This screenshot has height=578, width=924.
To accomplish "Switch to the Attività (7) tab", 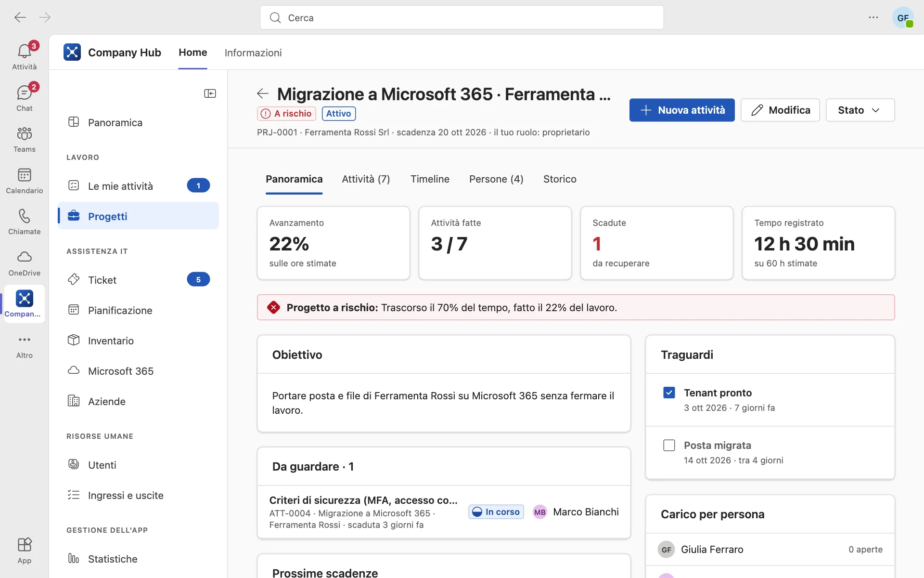I will [366, 179].
